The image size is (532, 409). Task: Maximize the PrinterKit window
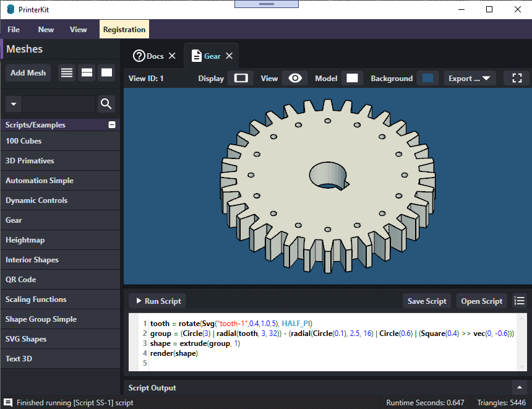[489, 9]
